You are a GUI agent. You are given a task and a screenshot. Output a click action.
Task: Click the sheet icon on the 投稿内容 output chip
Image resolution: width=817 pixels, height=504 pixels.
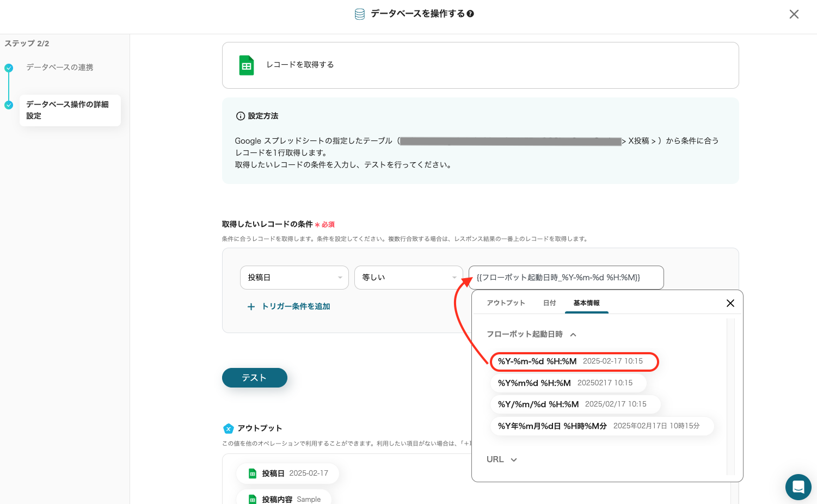tap(253, 499)
